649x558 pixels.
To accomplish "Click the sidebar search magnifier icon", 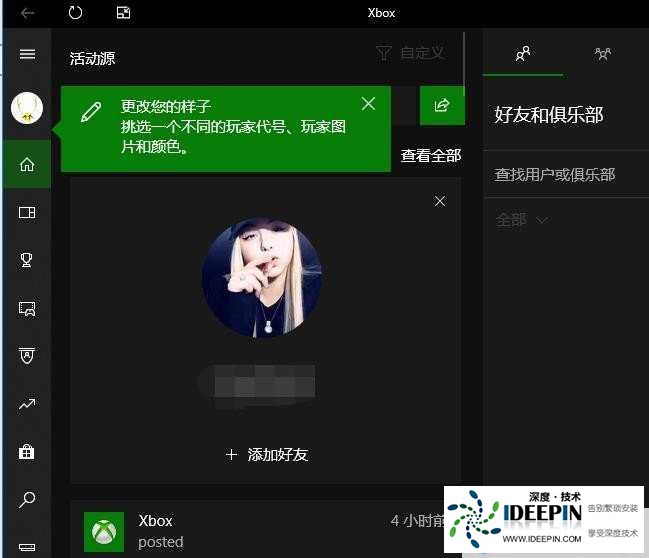I will 27,500.
